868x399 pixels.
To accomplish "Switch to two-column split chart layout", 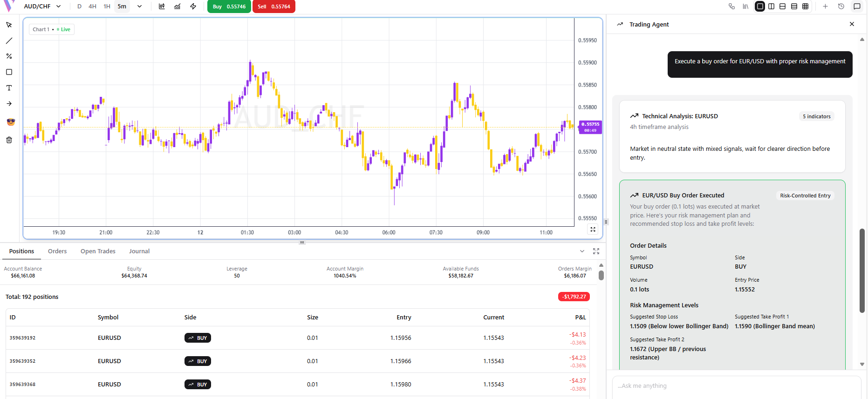I will coord(771,7).
